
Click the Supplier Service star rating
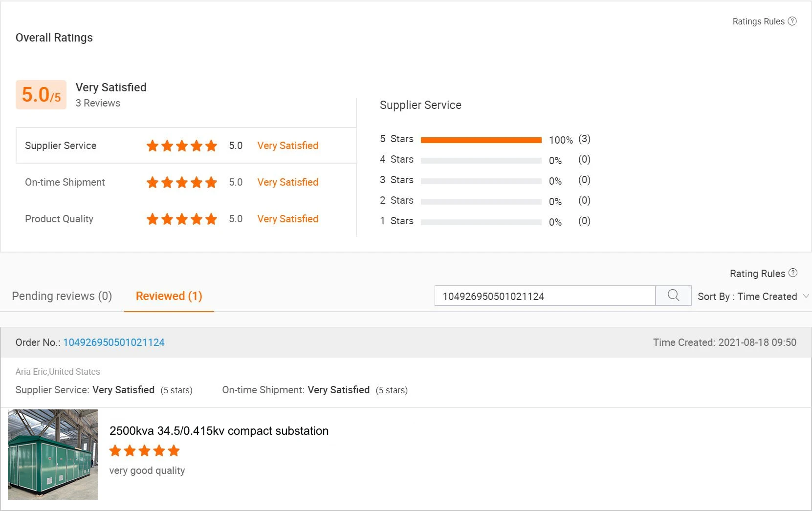click(x=181, y=146)
